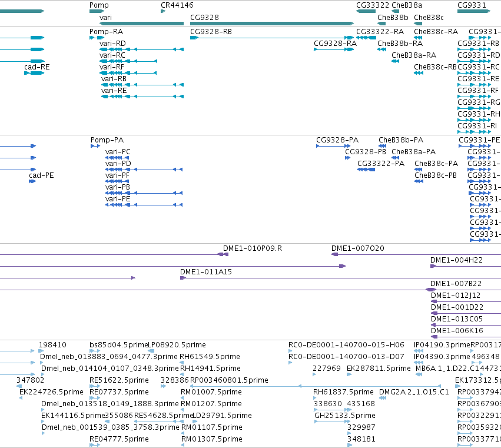Screen dimensions: 501x448
Task: Select the vari-RF transcript label
Action: coord(112,67)
